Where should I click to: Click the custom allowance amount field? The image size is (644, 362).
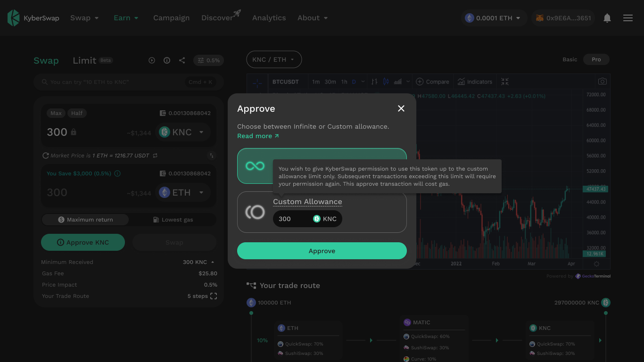(291, 219)
